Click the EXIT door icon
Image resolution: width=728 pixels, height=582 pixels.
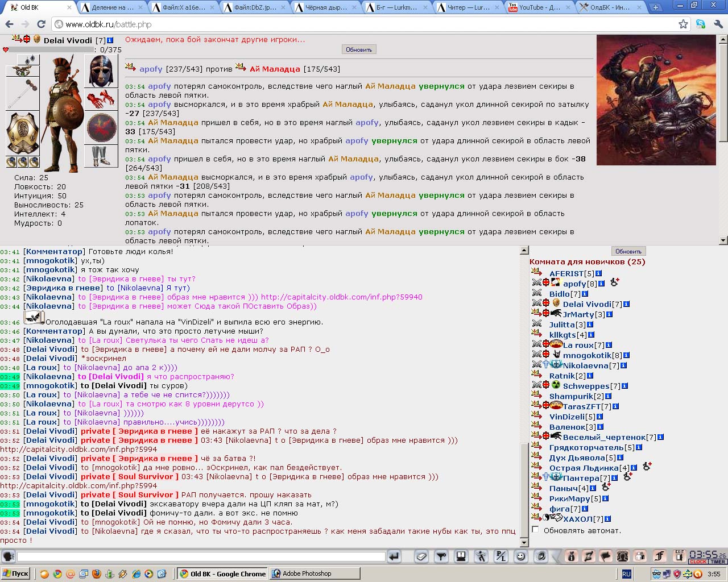tap(679, 556)
